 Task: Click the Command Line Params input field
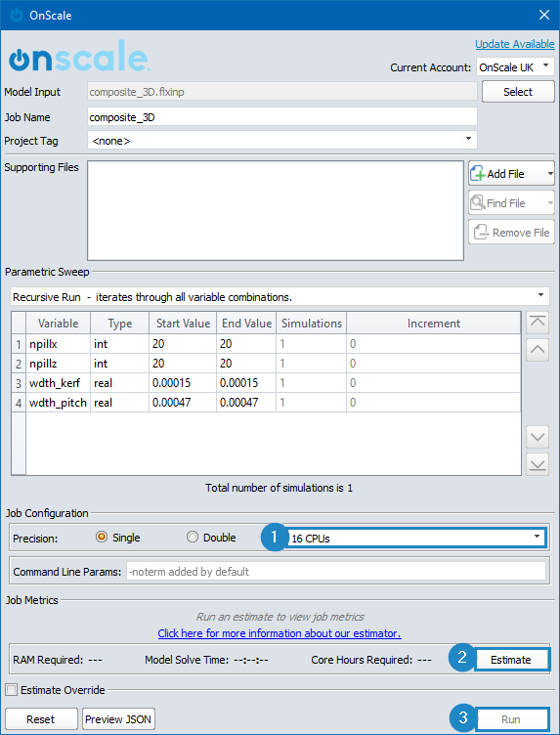(336, 572)
